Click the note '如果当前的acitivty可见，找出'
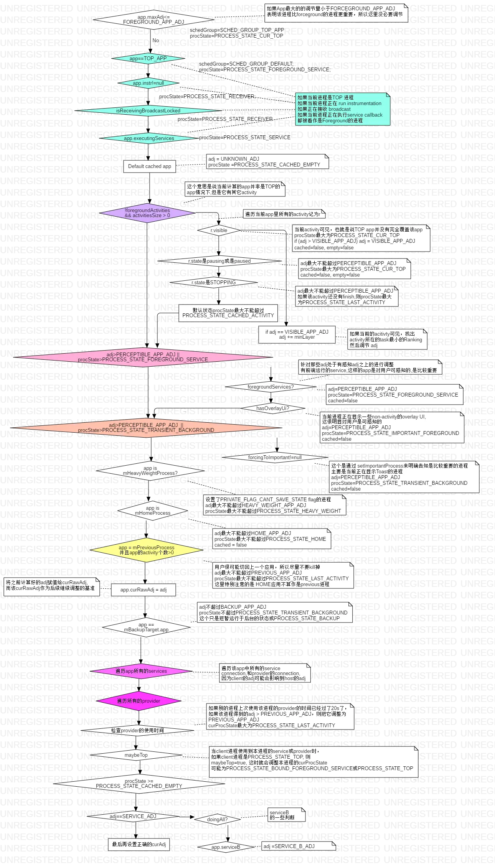Screen dimensions: 495x868 click(387, 339)
